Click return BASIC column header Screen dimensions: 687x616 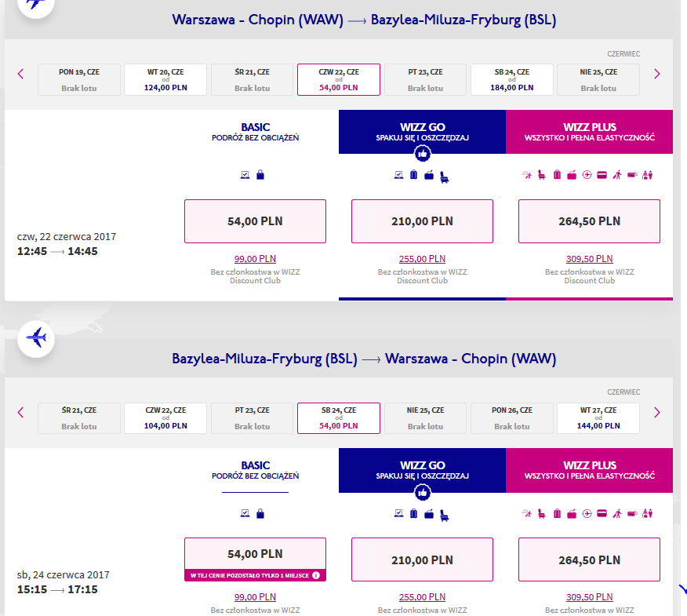pos(256,470)
